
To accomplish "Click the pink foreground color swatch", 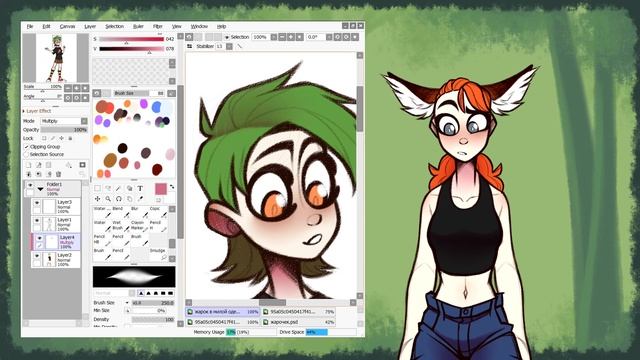I will (161, 189).
